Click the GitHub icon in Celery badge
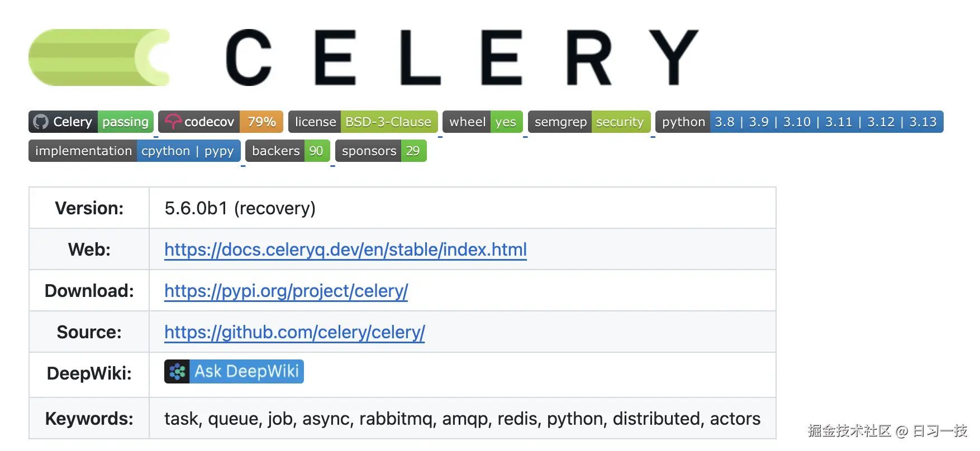The height and width of the screenshot is (451, 980). [x=41, y=122]
